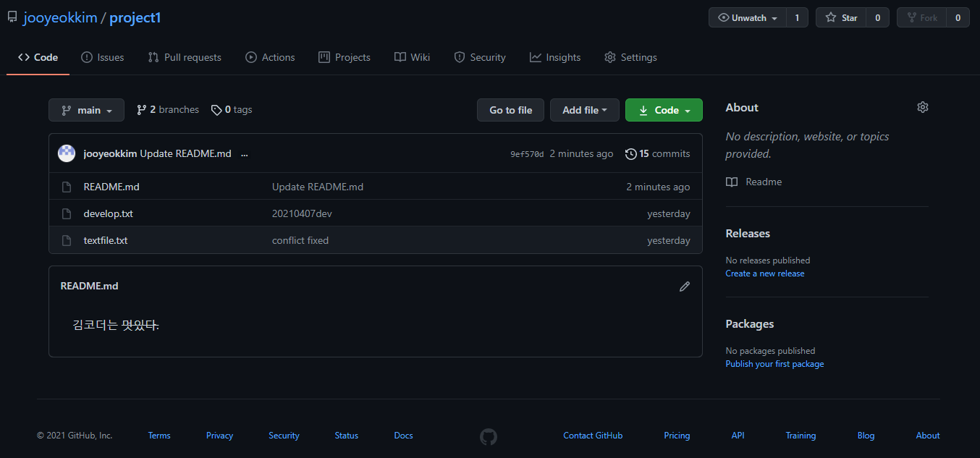Open the footer API link
The height and width of the screenshot is (458, 980).
738,436
